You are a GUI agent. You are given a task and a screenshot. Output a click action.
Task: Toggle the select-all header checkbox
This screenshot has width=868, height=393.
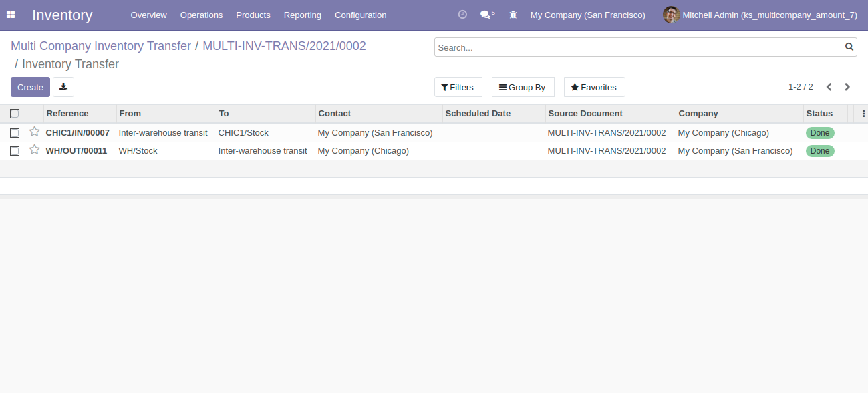coord(15,114)
